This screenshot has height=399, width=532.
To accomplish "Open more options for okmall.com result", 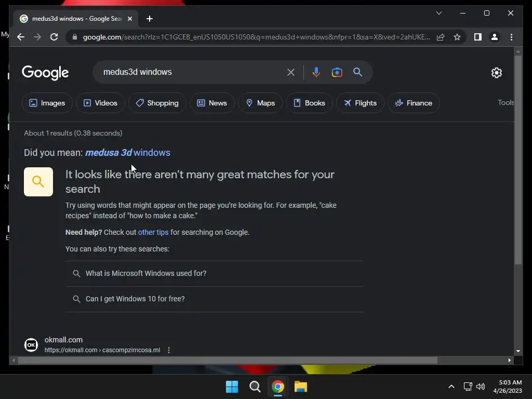I will coord(169,350).
